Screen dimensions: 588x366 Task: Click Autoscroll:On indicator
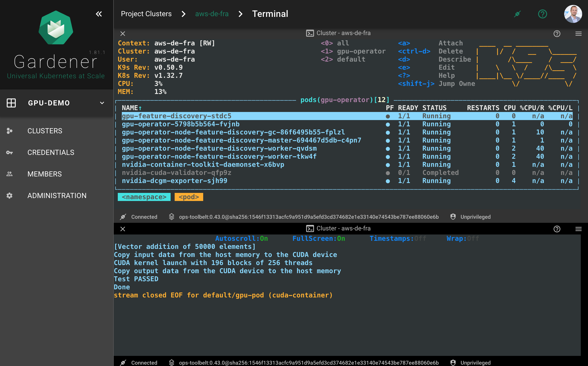point(241,239)
